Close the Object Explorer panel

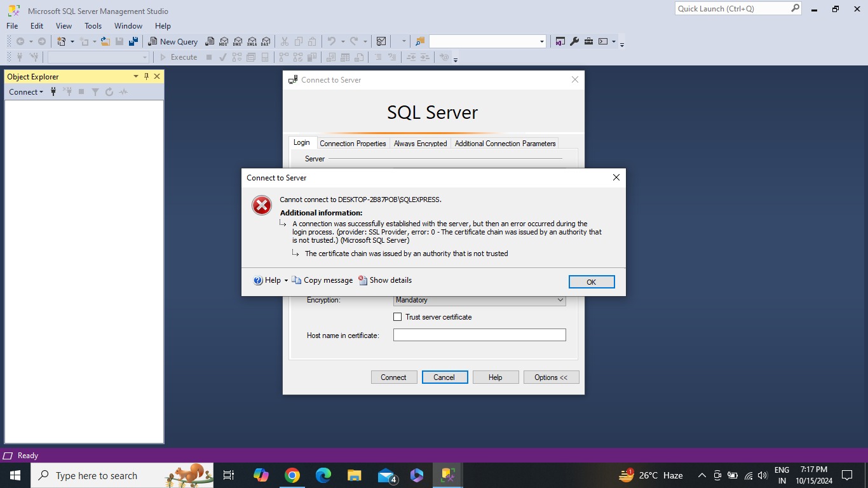(x=157, y=76)
